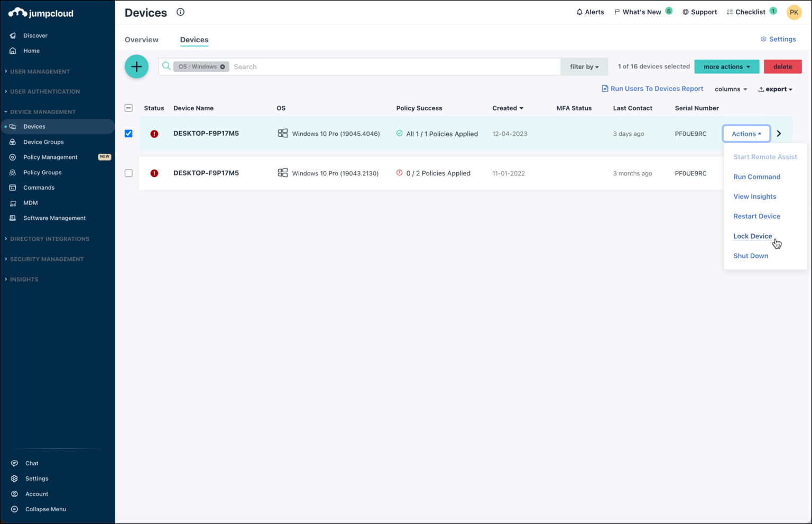This screenshot has width=812, height=524.
Task: Click the Devices info icon beside title
Action: click(x=180, y=12)
